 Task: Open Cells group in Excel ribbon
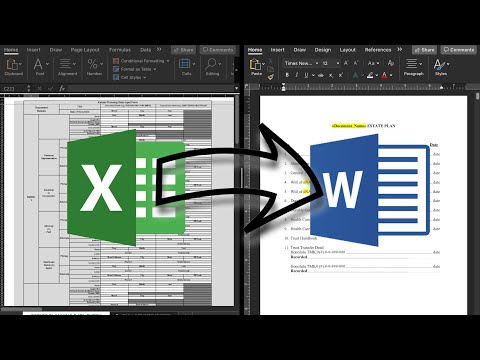[x=186, y=67]
